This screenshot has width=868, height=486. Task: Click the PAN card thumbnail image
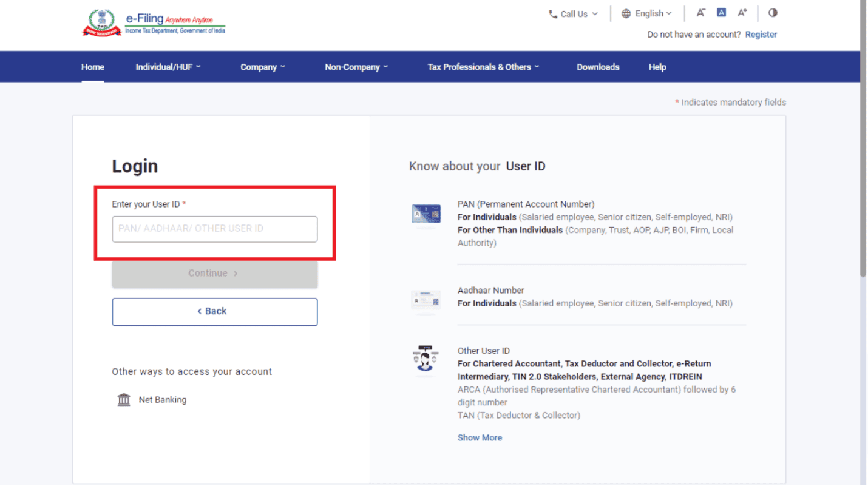tap(426, 214)
